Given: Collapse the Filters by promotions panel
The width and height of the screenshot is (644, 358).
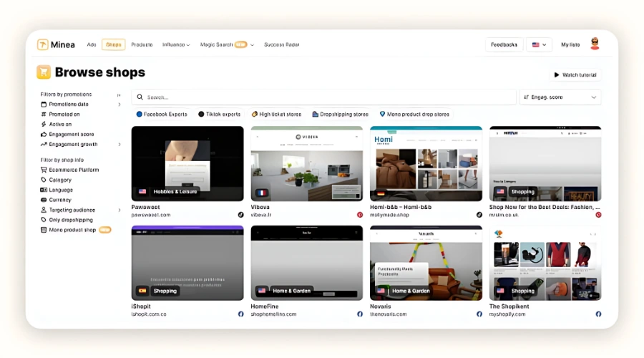Looking at the screenshot, I should [x=119, y=95].
